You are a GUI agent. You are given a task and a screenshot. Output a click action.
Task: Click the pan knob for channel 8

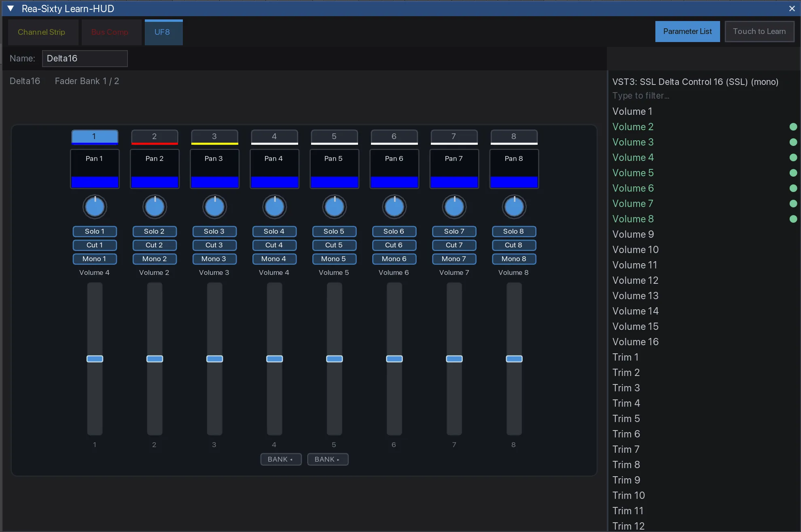(x=514, y=207)
